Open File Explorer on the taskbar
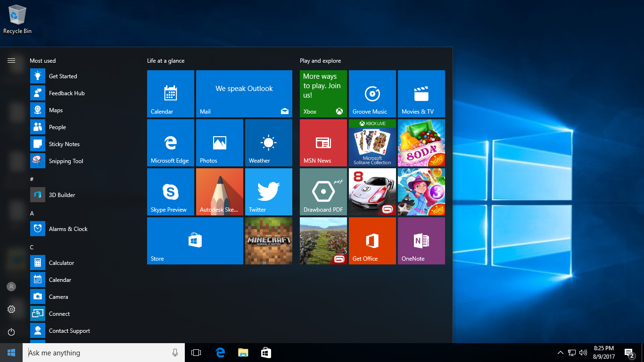This screenshot has height=362, width=644. coord(243,353)
